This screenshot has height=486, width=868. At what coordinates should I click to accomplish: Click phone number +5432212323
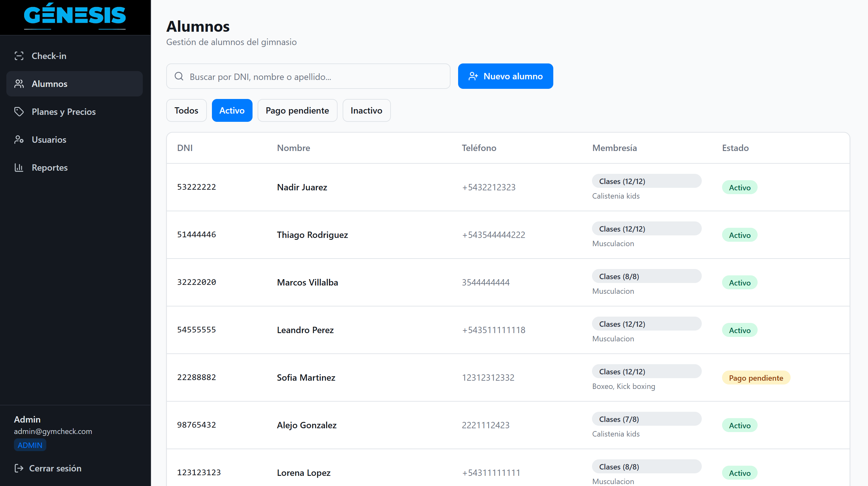[x=489, y=187]
